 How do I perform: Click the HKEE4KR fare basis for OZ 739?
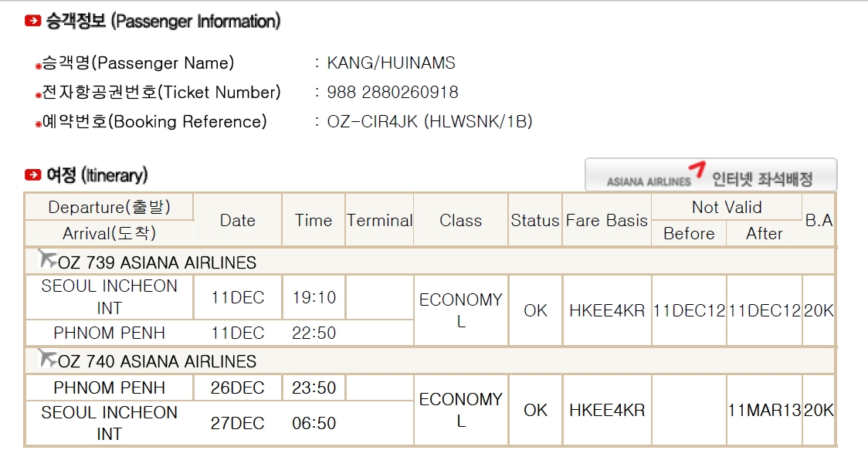click(x=607, y=311)
